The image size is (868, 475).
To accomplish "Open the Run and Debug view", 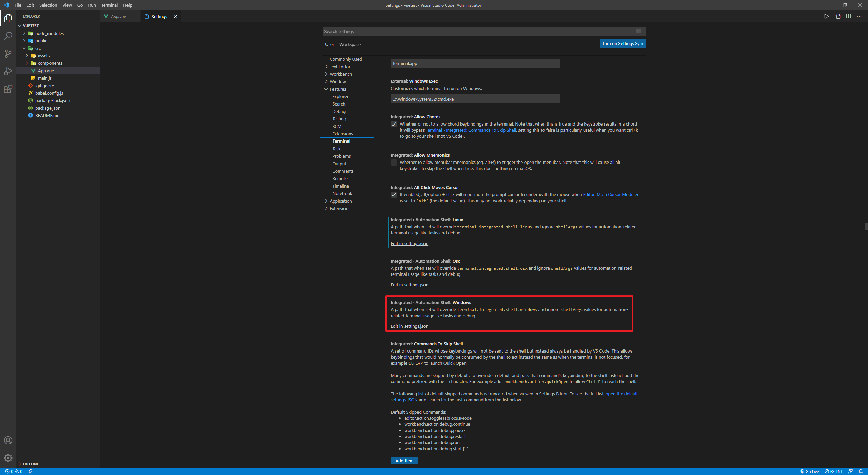I will point(8,71).
